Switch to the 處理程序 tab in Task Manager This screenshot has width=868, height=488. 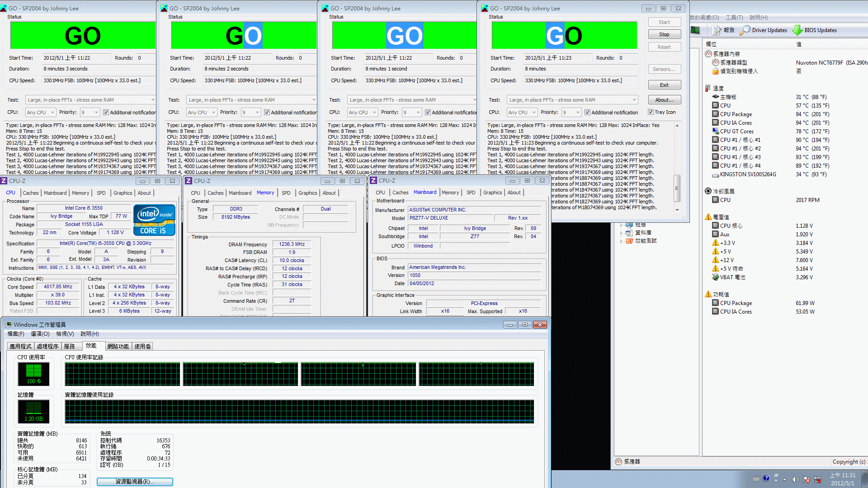[x=47, y=346]
